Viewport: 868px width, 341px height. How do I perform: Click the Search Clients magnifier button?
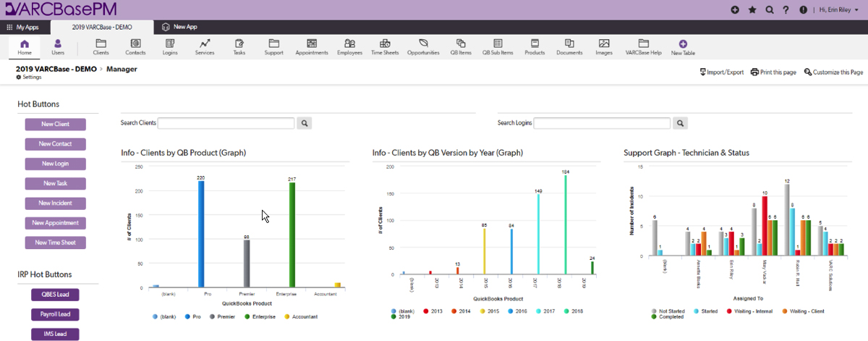coord(305,123)
